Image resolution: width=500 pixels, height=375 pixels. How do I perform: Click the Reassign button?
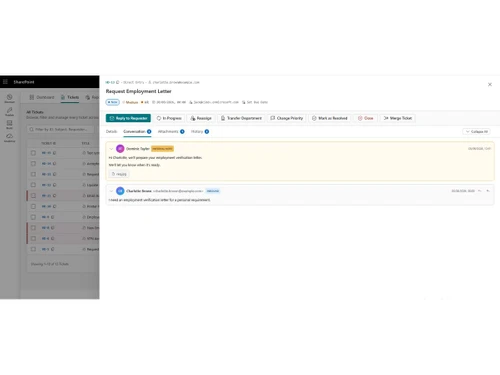pos(201,118)
